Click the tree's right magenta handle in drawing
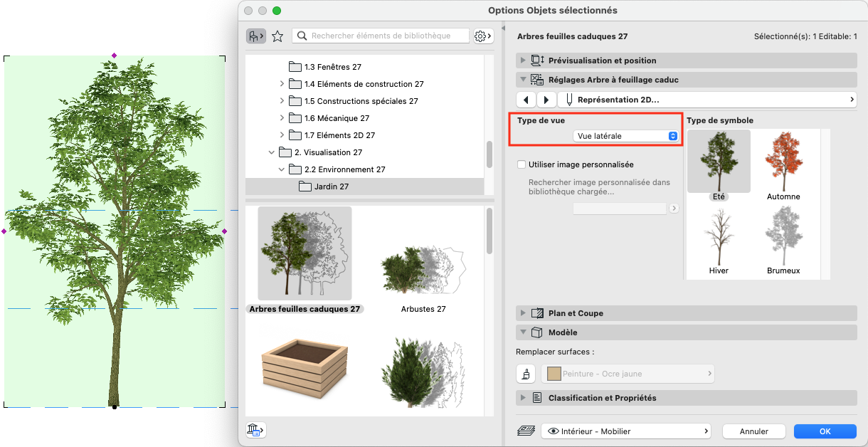The image size is (868, 447). (x=225, y=231)
